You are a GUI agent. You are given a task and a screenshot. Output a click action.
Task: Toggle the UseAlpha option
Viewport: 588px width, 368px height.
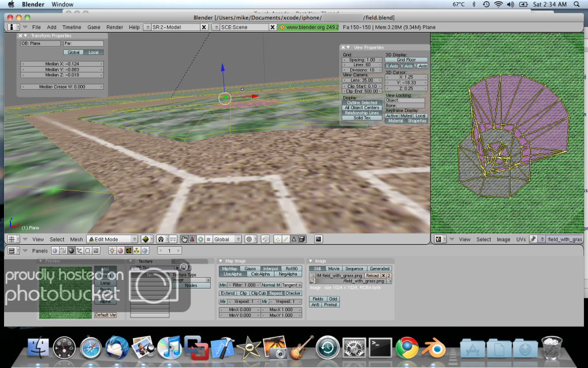click(x=233, y=274)
